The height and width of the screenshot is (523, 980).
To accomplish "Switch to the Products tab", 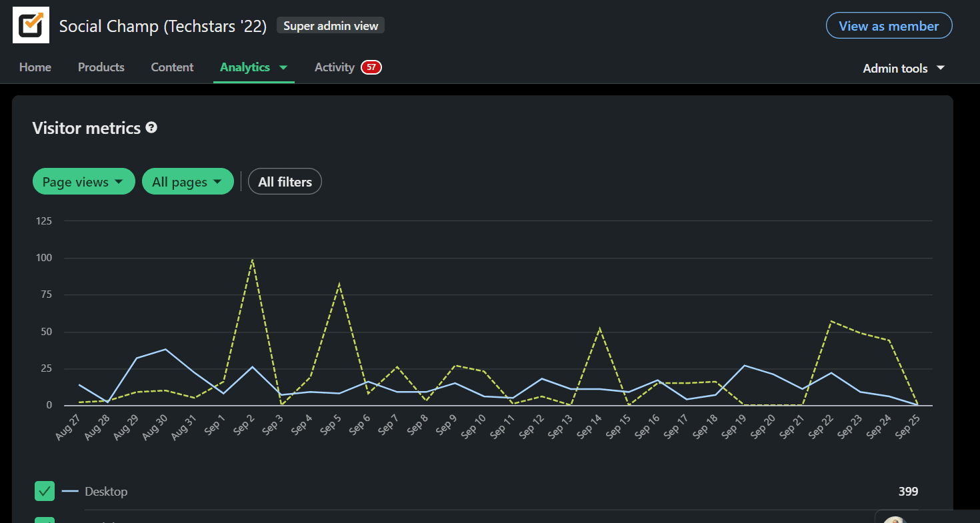I will 101,67.
